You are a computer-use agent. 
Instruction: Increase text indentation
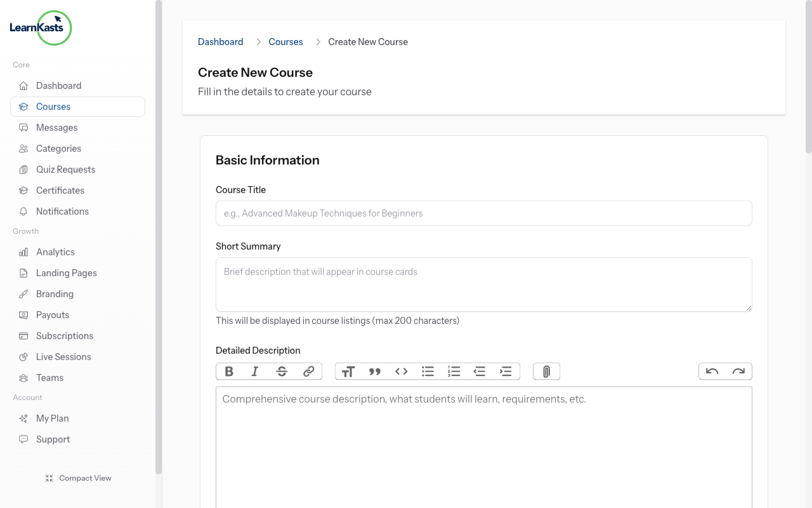click(506, 371)
